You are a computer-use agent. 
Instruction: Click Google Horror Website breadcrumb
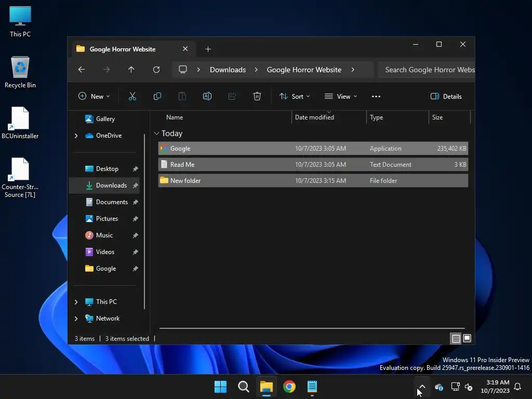tap(304, 70)
